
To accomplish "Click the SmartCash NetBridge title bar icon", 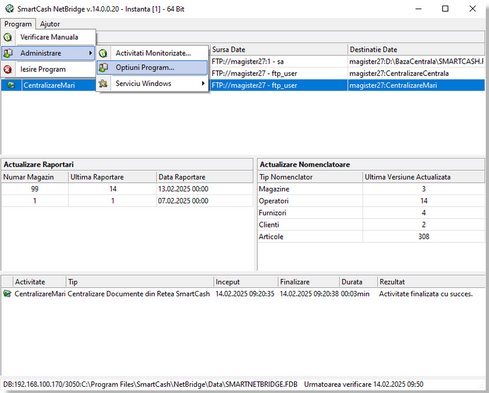I will point(9,9).
